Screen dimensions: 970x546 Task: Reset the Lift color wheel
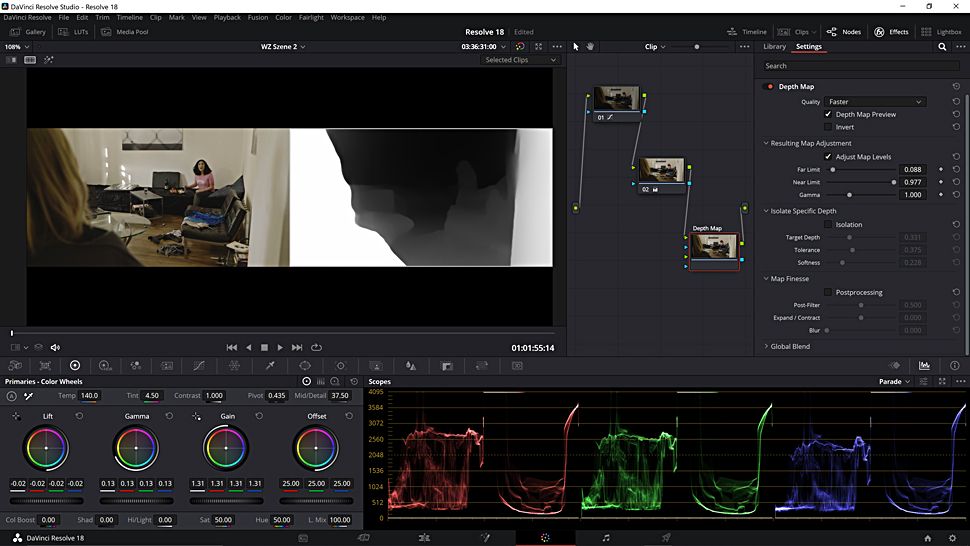coord(79,416)
